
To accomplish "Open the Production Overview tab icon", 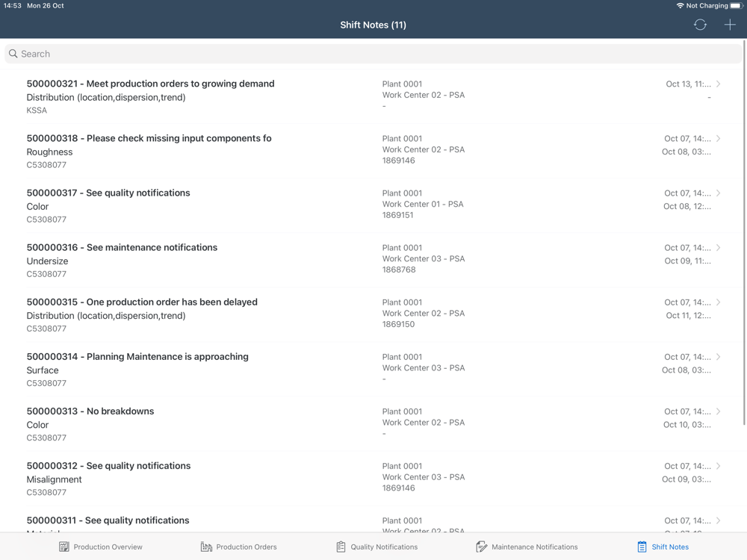I will click(63, 547).
